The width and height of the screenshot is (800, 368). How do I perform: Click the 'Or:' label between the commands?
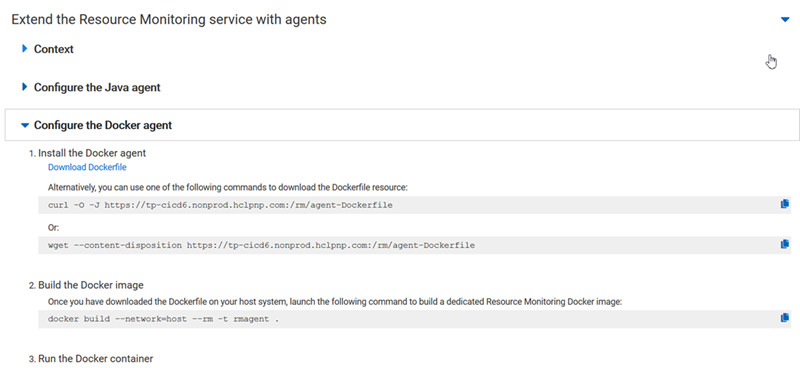point(54,228)
